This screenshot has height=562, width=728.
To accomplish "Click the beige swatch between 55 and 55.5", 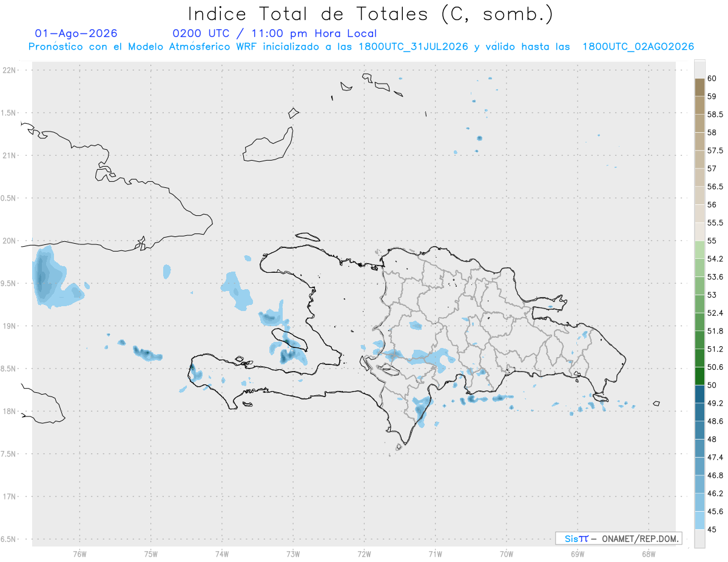I will pyautogui.click(x=699, y=232).
